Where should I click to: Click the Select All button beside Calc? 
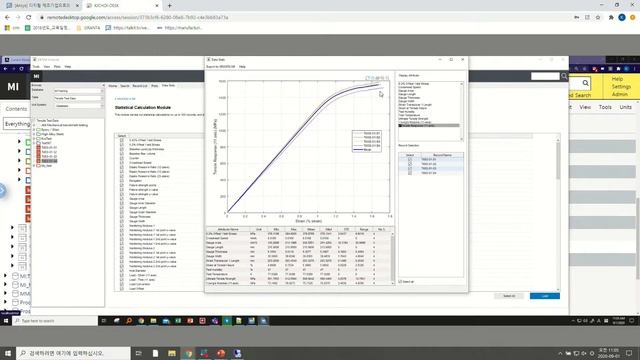(509, 296)
